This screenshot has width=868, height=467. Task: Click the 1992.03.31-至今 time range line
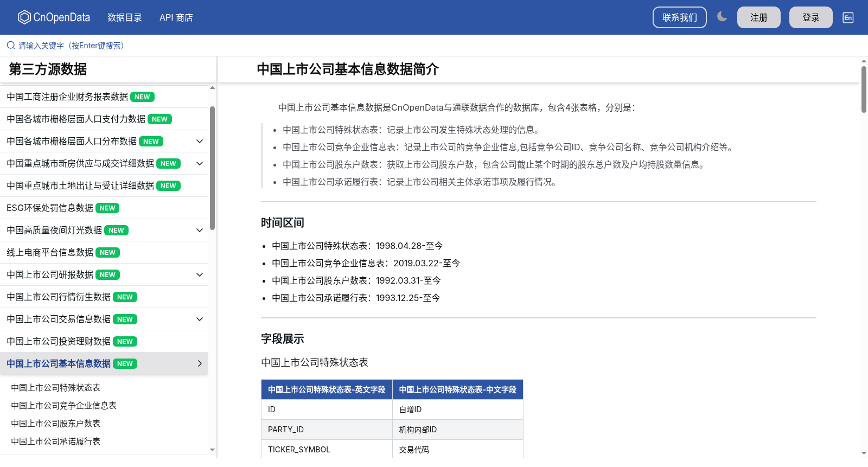356,280
